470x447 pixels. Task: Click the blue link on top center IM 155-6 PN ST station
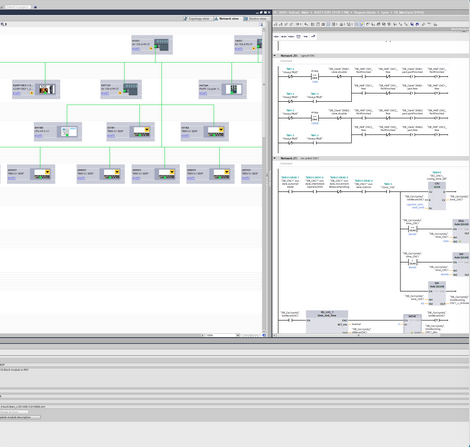pos(136,49)
